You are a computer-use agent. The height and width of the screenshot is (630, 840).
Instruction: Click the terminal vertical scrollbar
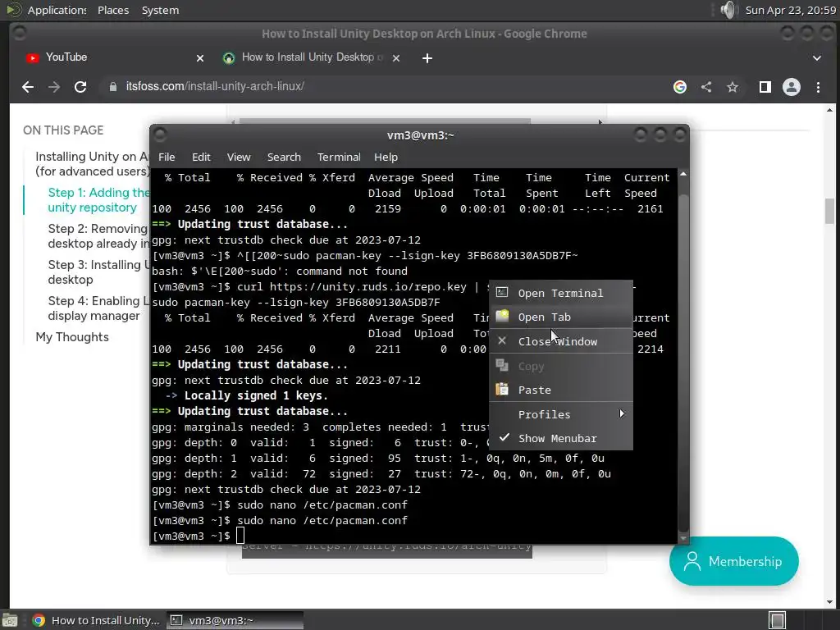(683, 362)
